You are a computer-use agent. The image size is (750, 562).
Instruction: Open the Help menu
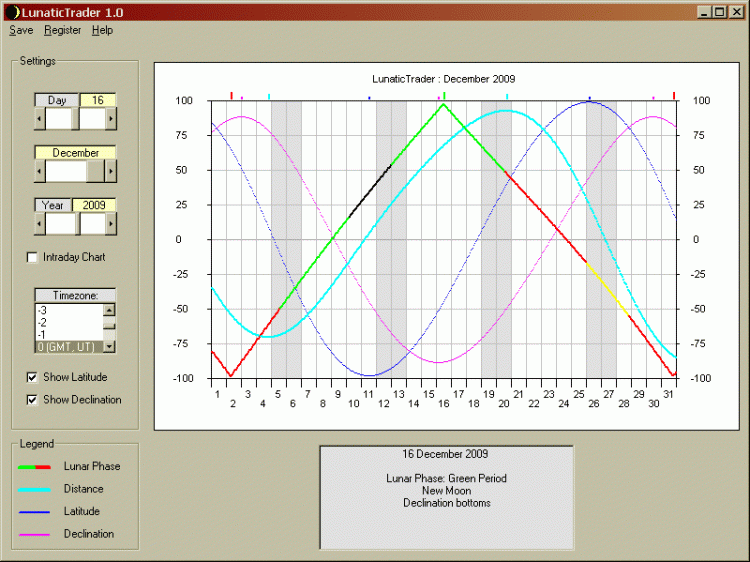click(102, 30)
